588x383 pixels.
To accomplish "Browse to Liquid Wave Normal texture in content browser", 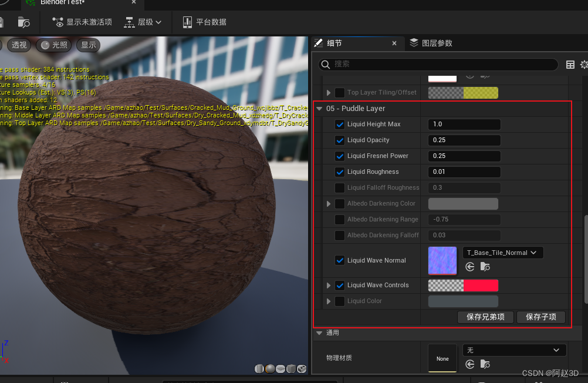I will [485, 267].
